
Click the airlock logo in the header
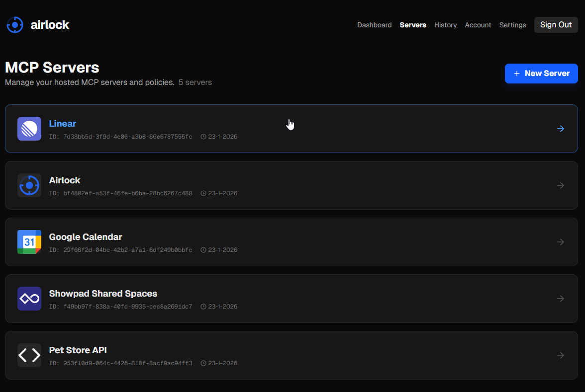(x=37, y=24)
